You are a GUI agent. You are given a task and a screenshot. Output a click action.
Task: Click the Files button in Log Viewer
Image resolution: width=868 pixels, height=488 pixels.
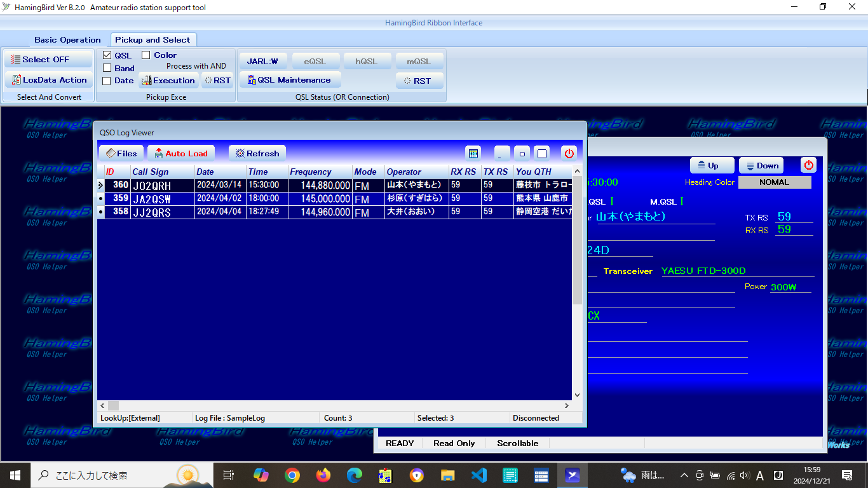pyautogui.click(x=121, y=153)
